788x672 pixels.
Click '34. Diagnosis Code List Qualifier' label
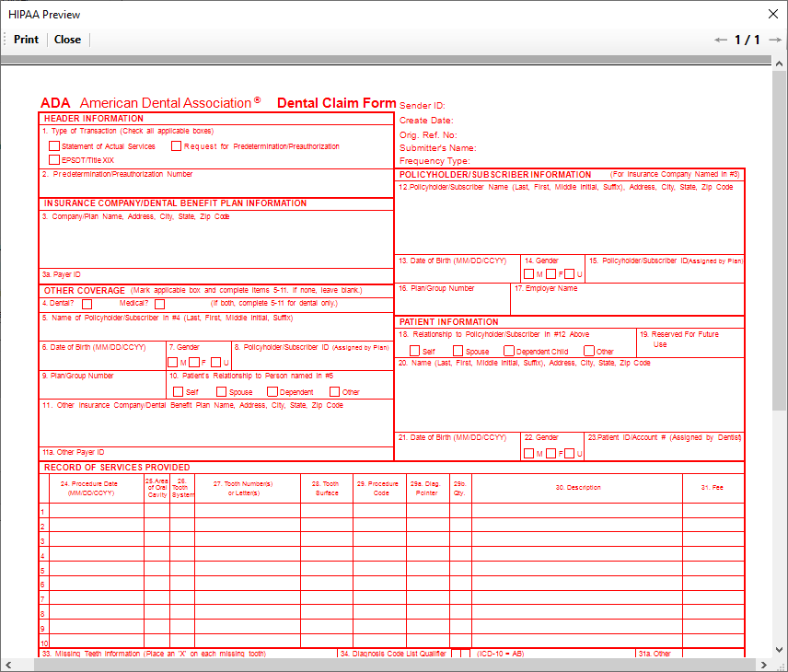(393, 654)
